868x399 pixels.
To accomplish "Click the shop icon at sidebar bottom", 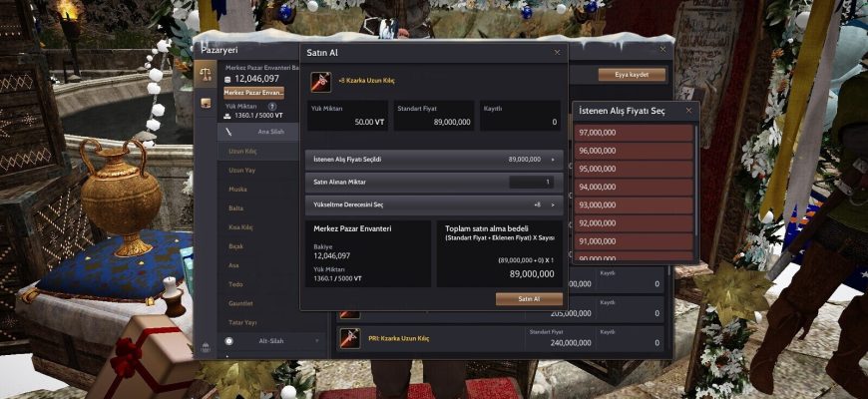I will pyautogui.click(x=206, y=347).
